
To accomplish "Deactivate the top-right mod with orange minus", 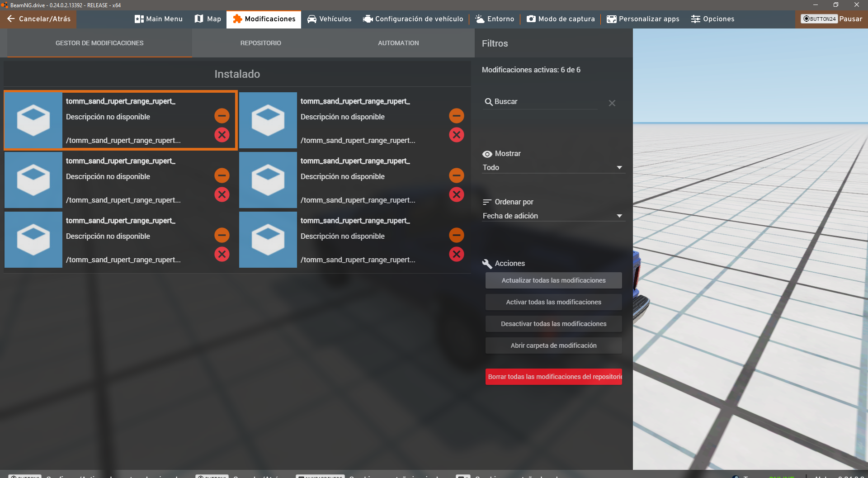I will tap(457, 116).
